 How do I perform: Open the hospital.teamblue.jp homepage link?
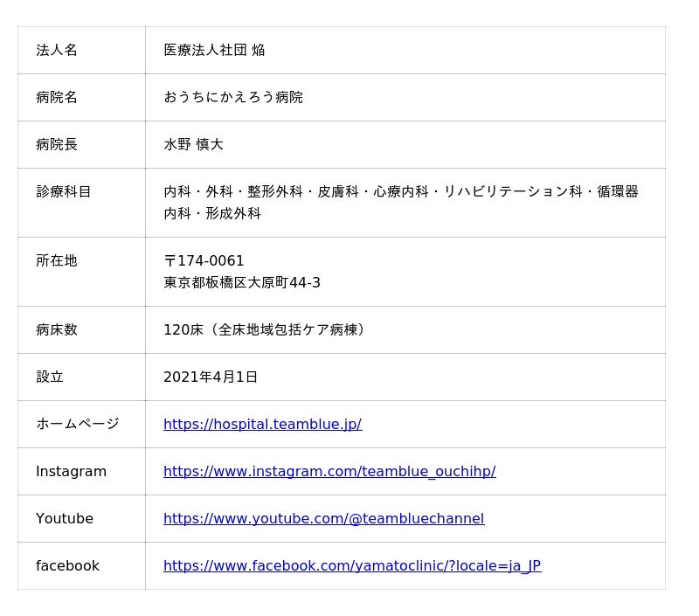pyautogui.click(x=262, y=424)
